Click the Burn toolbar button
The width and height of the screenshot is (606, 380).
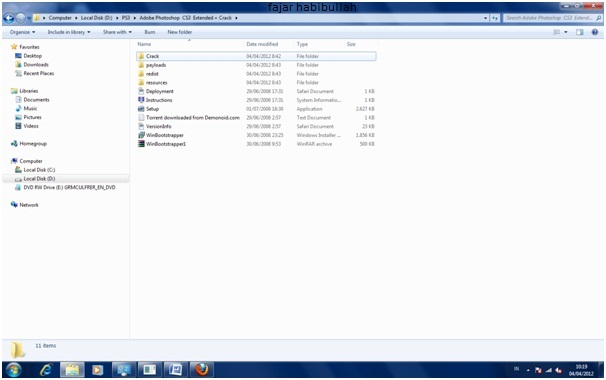[150, 32]
